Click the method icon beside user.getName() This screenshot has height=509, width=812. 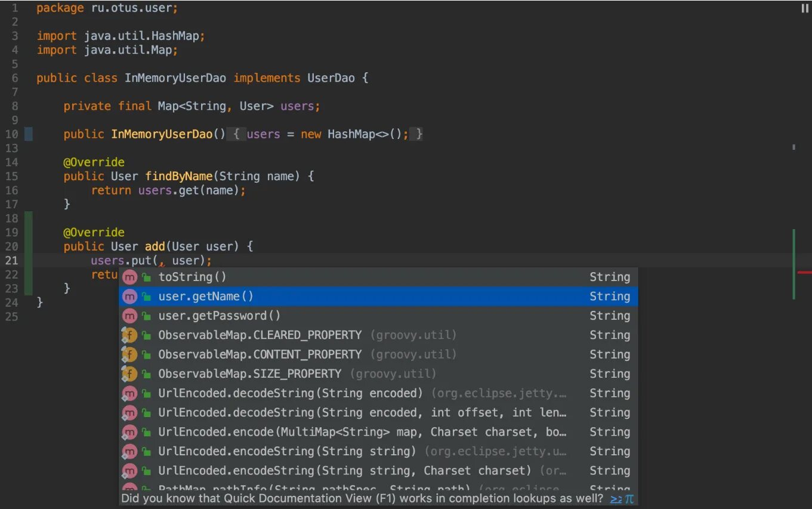pyautogui.click(x=129, y=297)
